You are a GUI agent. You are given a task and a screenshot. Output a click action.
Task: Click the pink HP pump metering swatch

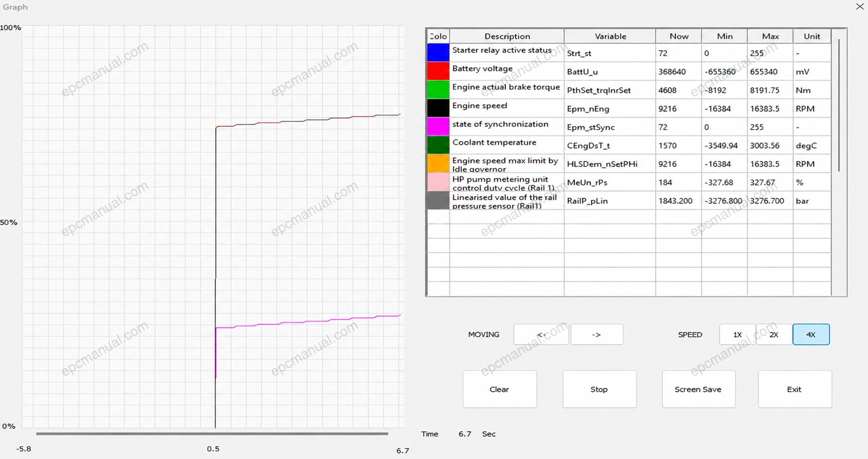(x=438, y=182)
